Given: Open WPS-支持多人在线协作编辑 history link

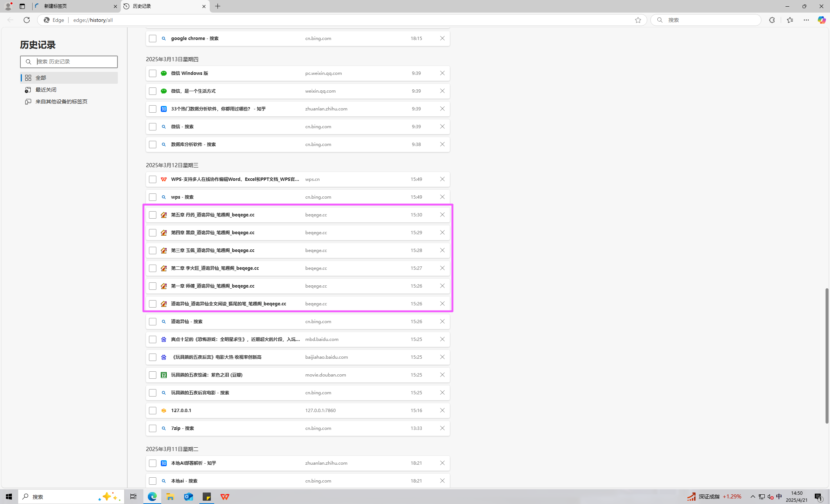Looking at the screenshot, I should [235, 179].
